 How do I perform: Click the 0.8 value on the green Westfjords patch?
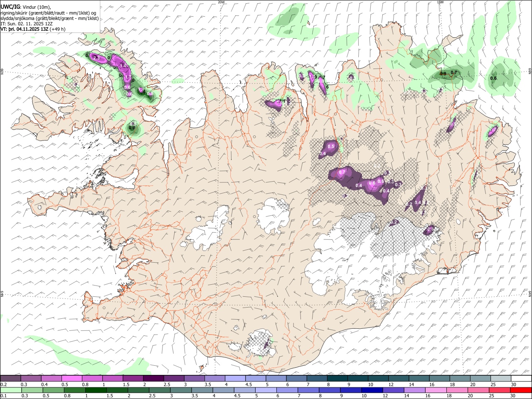pos(150,94)
